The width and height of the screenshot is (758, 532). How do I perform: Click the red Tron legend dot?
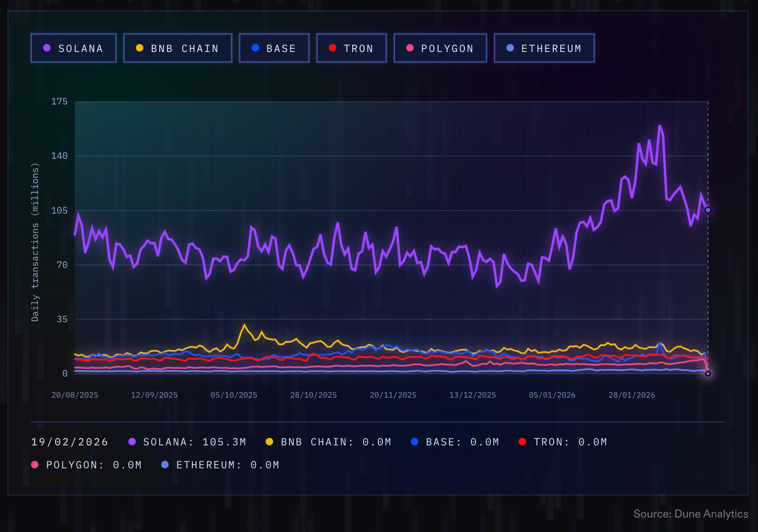333,48
